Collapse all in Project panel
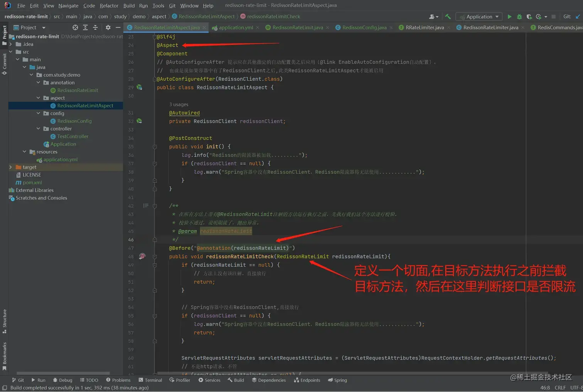Image resolution: width=583 pixels, height=392 pixels. 95,27
